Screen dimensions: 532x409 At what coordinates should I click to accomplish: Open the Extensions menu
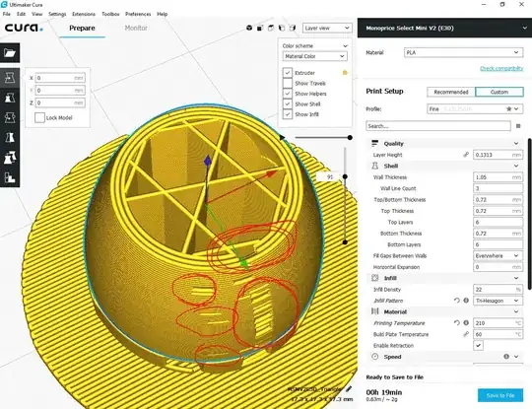84,14
